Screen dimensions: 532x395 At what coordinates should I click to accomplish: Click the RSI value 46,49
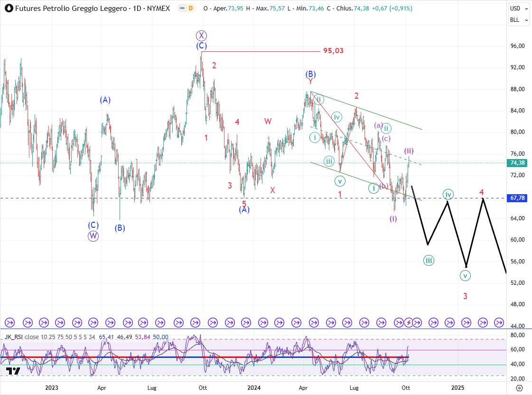(x=124, y=337)
